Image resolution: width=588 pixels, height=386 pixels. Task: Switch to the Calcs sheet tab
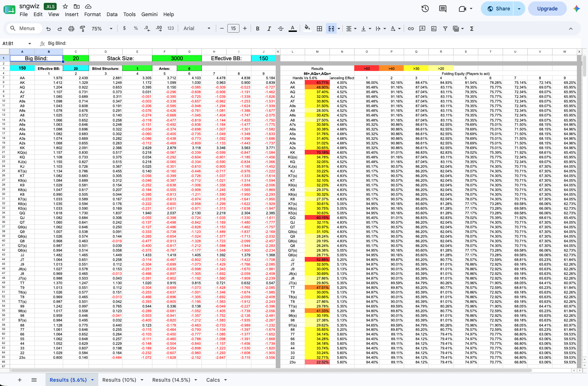point(213,380)
